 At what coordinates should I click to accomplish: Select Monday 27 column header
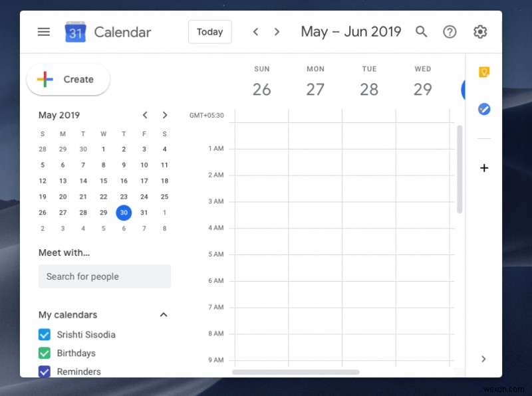click(x=315, y=82)
